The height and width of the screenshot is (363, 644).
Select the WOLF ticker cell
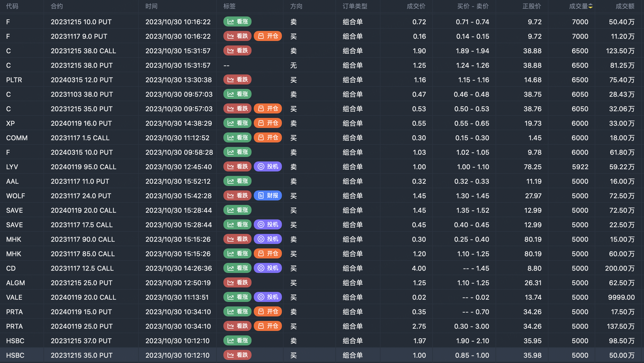[x=16, y=196]
